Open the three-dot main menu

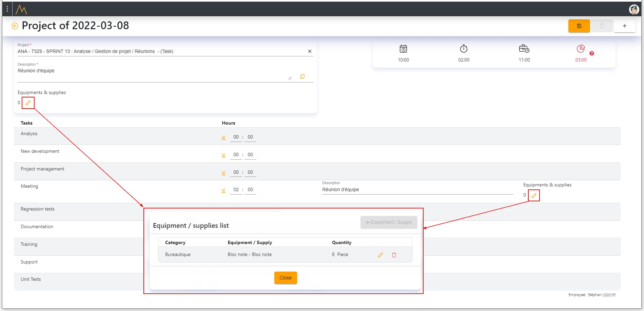pos(7,9)
